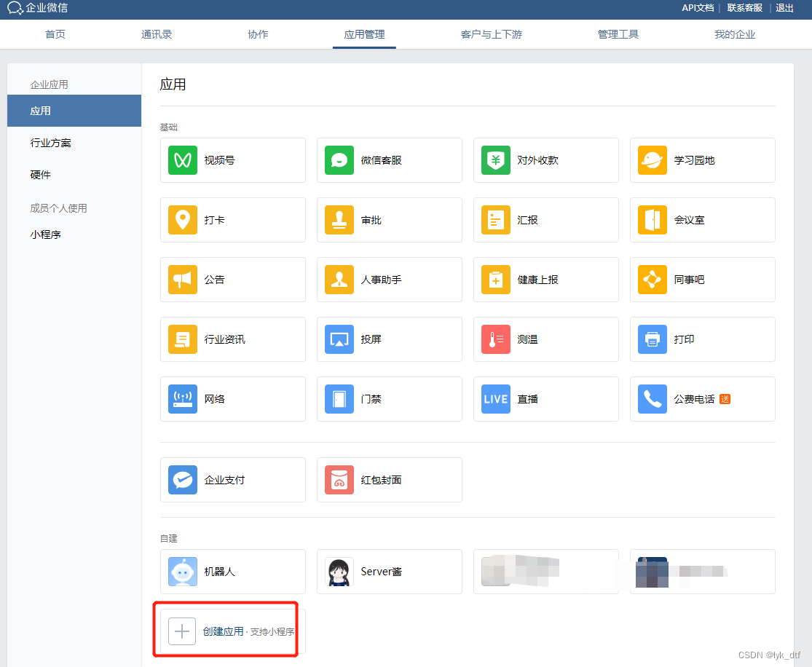The image size is (812, 667).
Task: Click the 送 badge beside 公费电话
Action: pyautogui.click(x=725, y=399)
